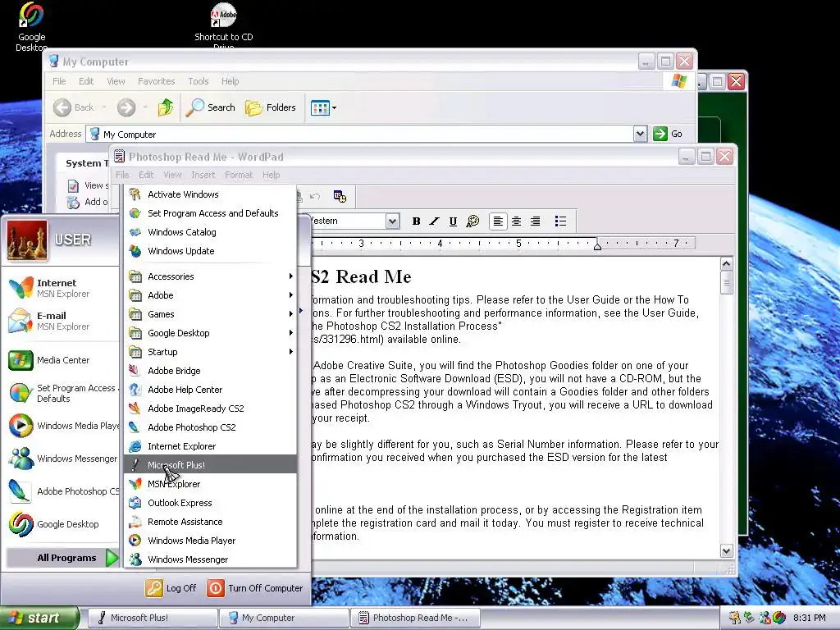840x630 pixels.
Task: Click the Date/Time insert icon
Action: [340, 197]
